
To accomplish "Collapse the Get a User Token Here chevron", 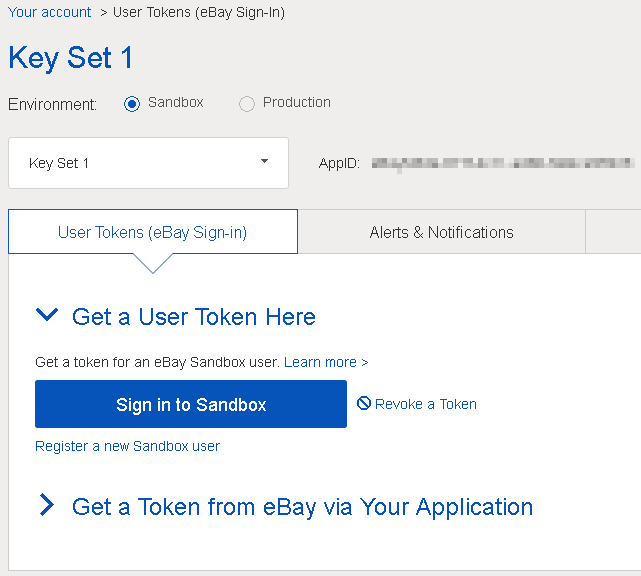I will (x=47, y=315).
